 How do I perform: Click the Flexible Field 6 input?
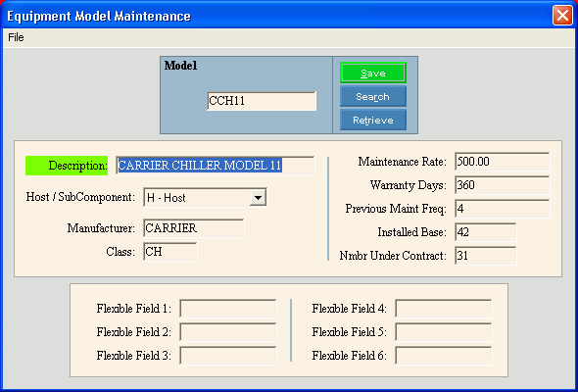pyautogui.click(x=444, y=356)
